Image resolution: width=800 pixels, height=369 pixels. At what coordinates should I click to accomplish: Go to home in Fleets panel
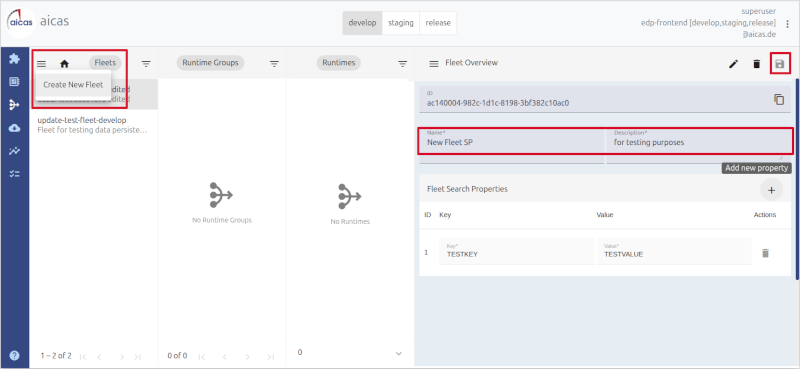[x=64, y=64]
